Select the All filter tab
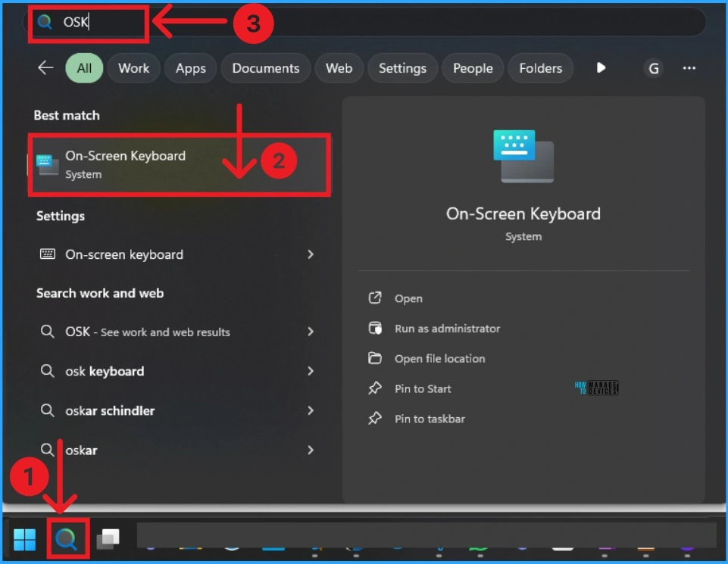 [84, 68]
